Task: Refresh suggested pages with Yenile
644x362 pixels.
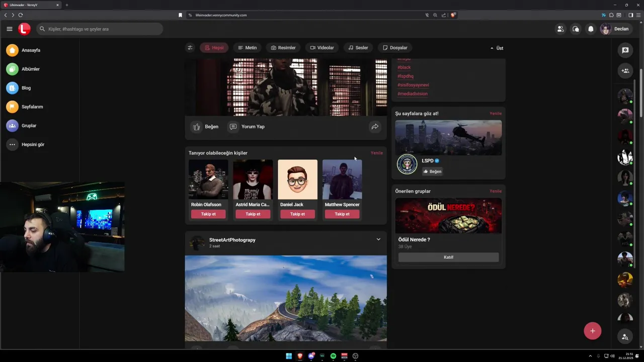Action: tap(496, 114)
